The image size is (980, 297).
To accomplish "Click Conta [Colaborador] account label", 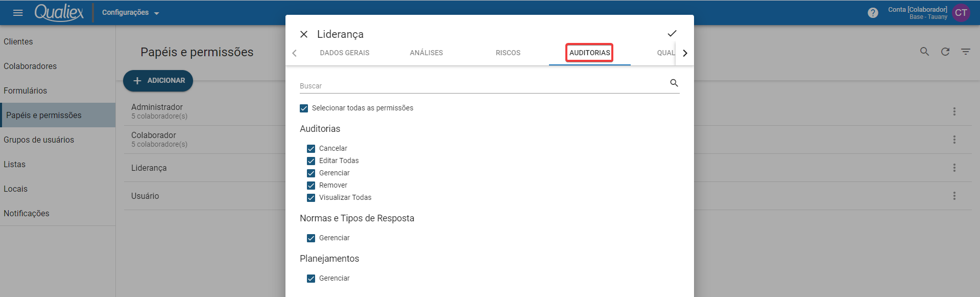I will (x=917, y=9).
